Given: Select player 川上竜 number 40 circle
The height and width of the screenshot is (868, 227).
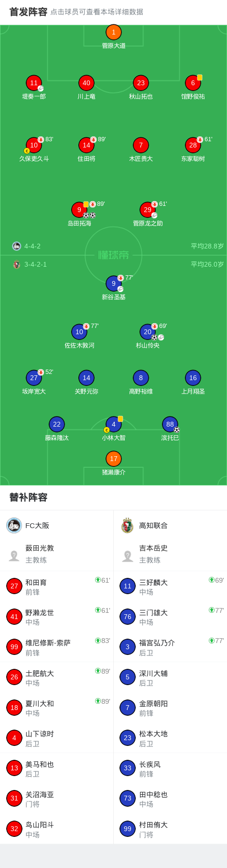Looking at the screenshot, I should [x=86, y=83].
